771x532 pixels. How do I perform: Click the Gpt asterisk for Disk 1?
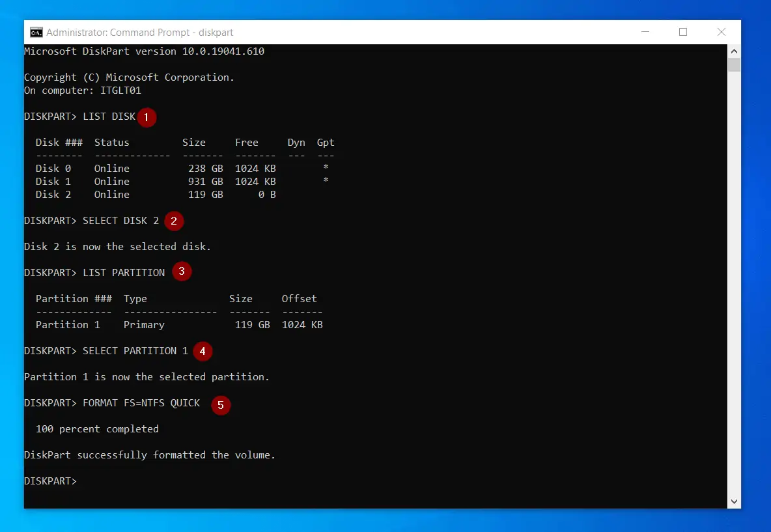pos(326,180)
